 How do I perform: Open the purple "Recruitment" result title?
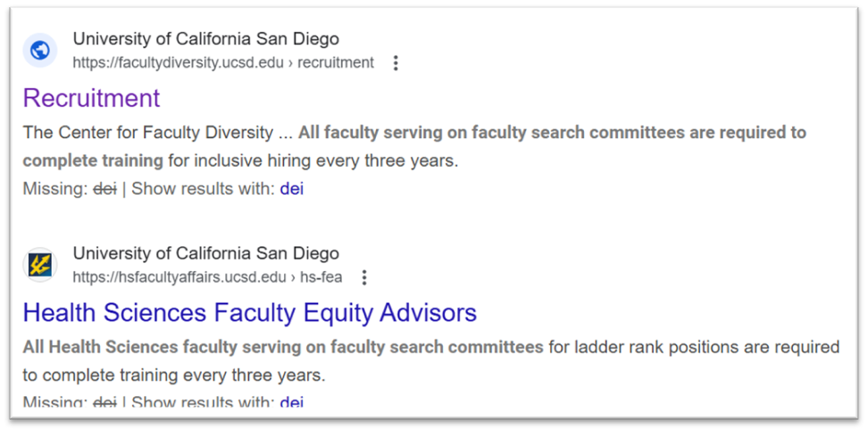(91, 98)
